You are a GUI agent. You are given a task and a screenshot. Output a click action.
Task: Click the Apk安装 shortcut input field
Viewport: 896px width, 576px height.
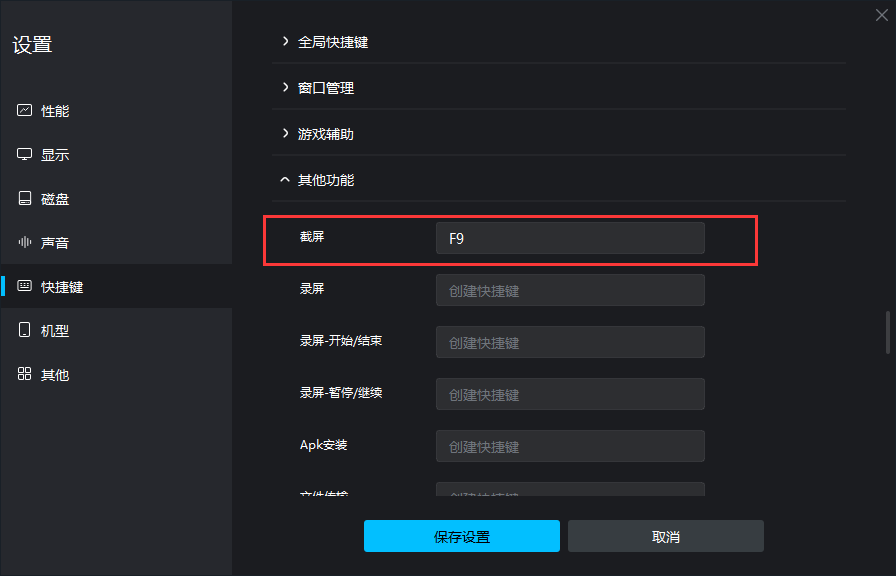[x=570, y=446]
